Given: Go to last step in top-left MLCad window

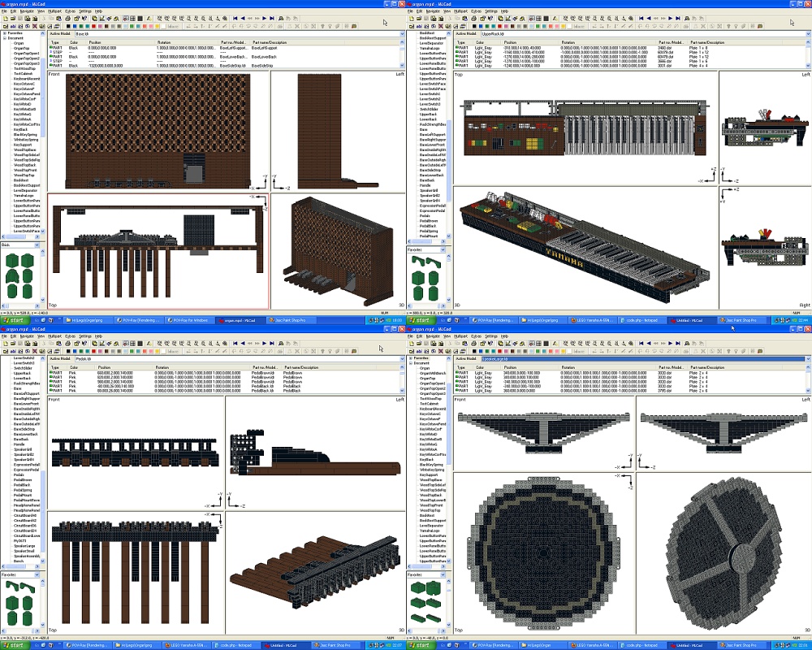Looking at the screenshot, I should pyautogui.click(x=272, y=19).
